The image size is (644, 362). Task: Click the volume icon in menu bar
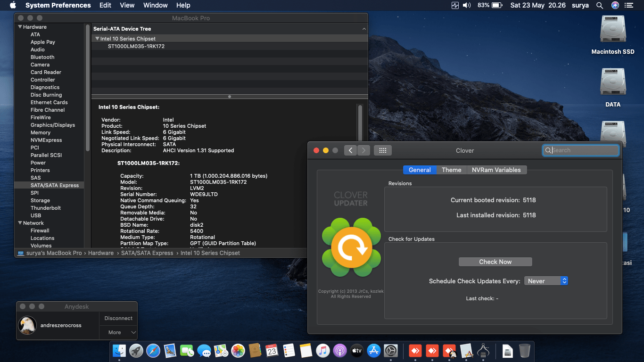point(467,5)
